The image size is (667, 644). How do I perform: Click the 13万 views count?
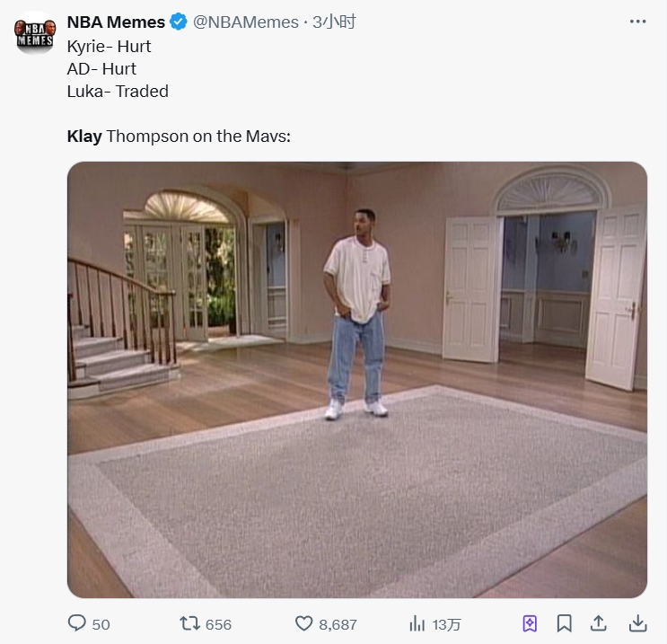pos(446,624)
